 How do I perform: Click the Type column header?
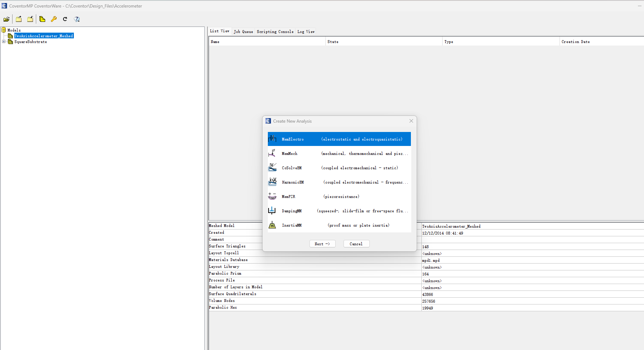pyautogui.click(x=501, y=42)
